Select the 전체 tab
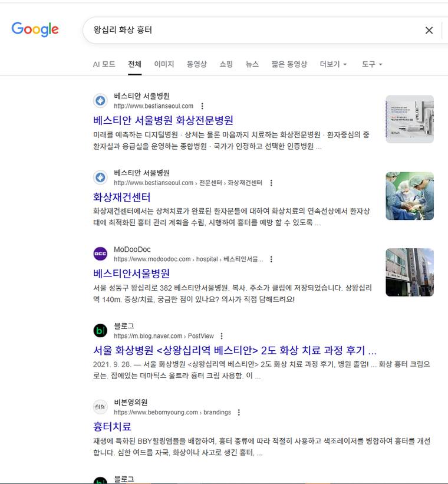This screenshot has width=448, height=484. (134, 64)
